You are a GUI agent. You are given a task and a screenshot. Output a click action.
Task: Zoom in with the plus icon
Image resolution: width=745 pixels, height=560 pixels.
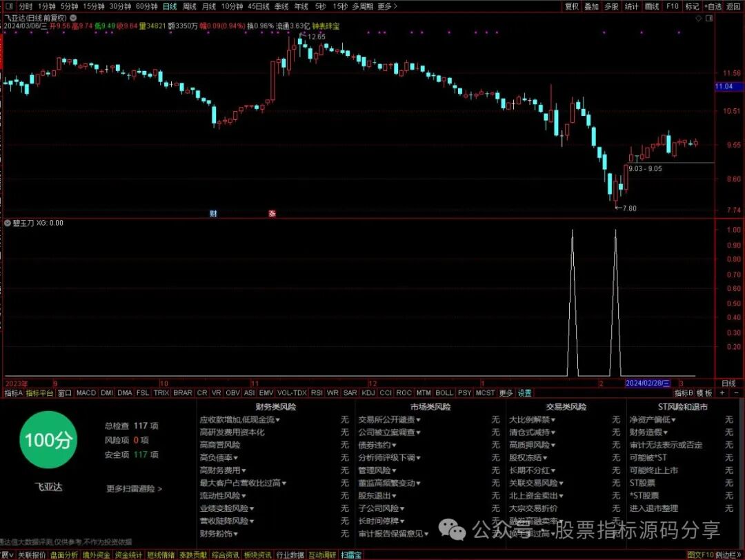(722, 393)
